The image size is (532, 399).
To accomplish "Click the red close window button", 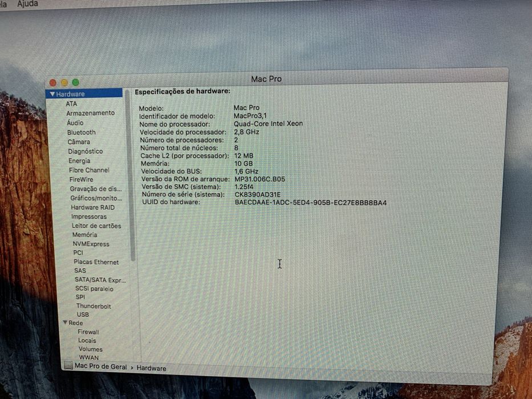I will [53, 83].
